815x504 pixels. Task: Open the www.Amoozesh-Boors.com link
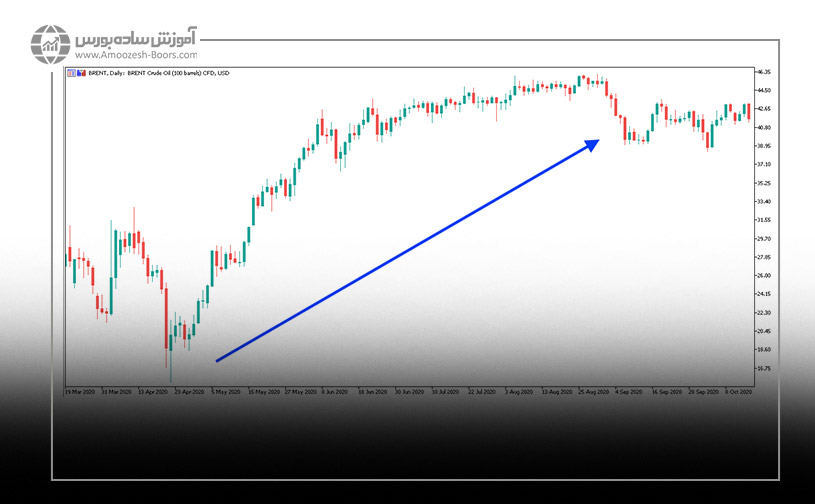coord(135,58)
